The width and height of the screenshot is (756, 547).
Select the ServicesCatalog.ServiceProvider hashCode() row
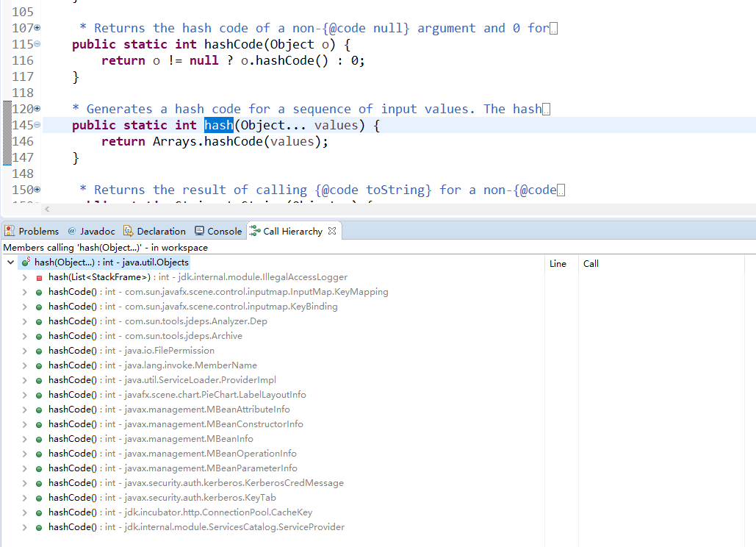tap(190, 527)
